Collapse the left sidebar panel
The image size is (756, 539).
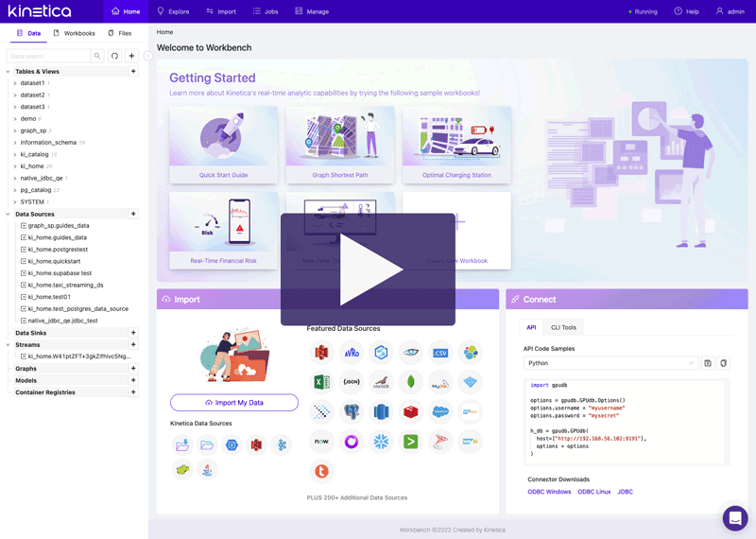(148, 56)
